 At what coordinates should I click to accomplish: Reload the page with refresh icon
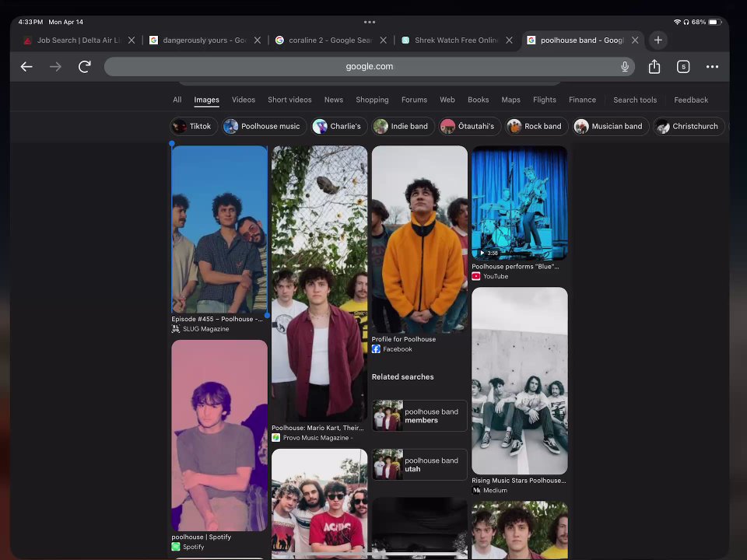point(85,67)
